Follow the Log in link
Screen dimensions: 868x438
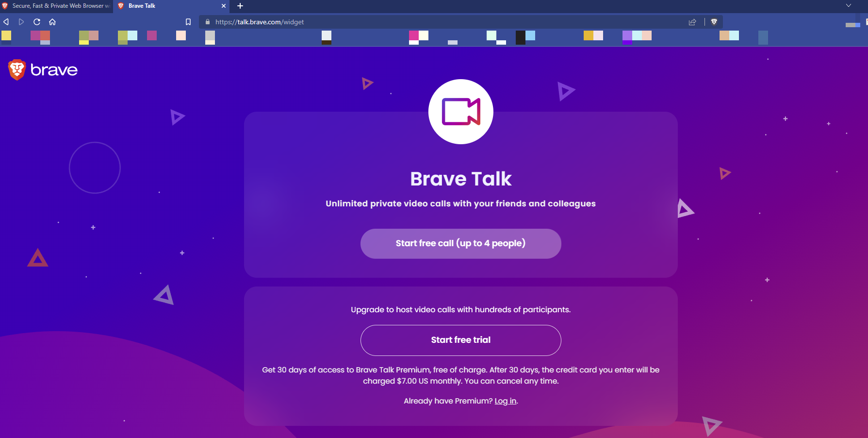(x=506, y=401)
